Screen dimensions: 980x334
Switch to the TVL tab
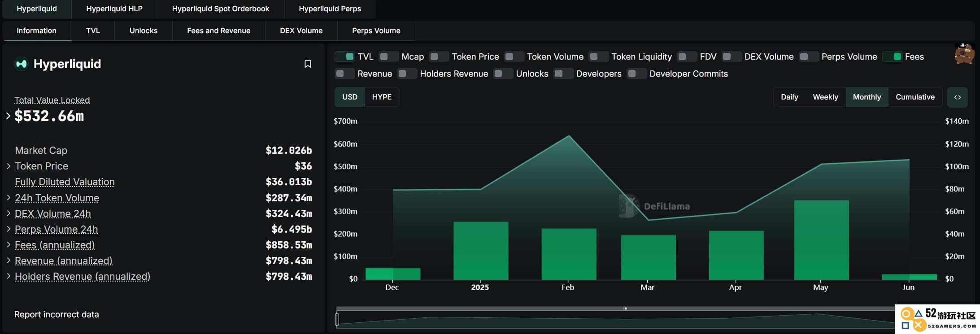[x=93, y=31]
